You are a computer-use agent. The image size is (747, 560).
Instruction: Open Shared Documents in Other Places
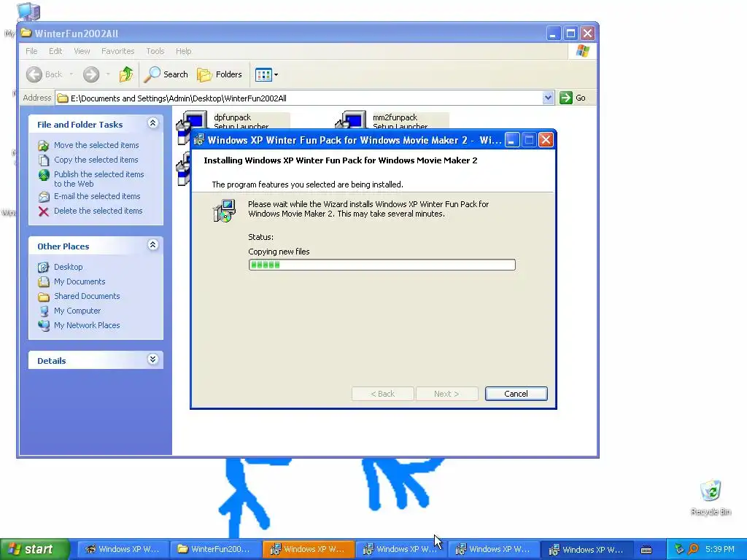coord(87,296)
